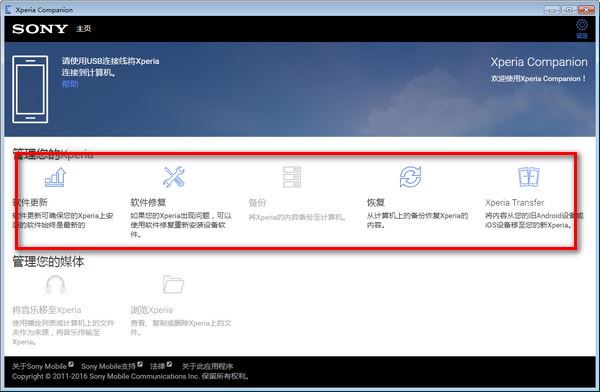
Task: Click the 软件修复 title text
Action: coord(148,202)
